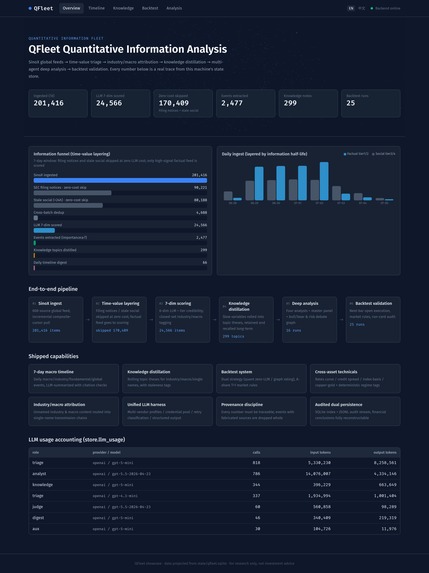Select the 'analyst' role row
Screen dimensions: 429x573
(214, 474)
